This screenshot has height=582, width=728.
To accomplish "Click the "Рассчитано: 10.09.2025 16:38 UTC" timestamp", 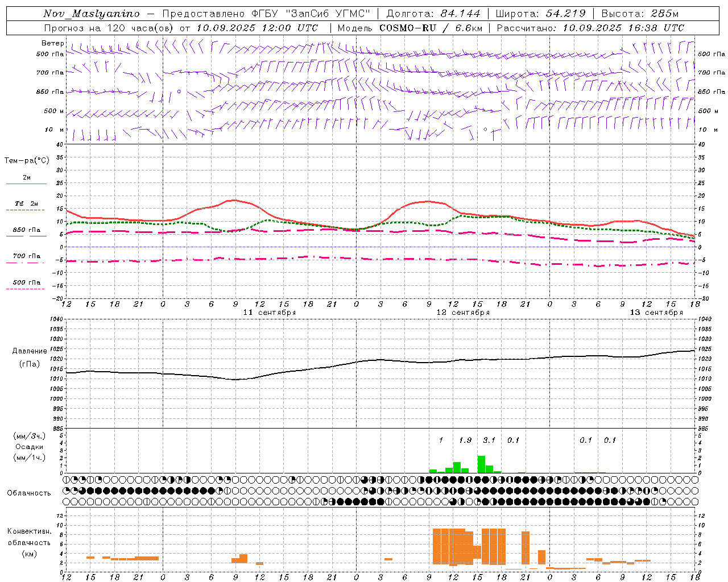I will coord(590,28).
